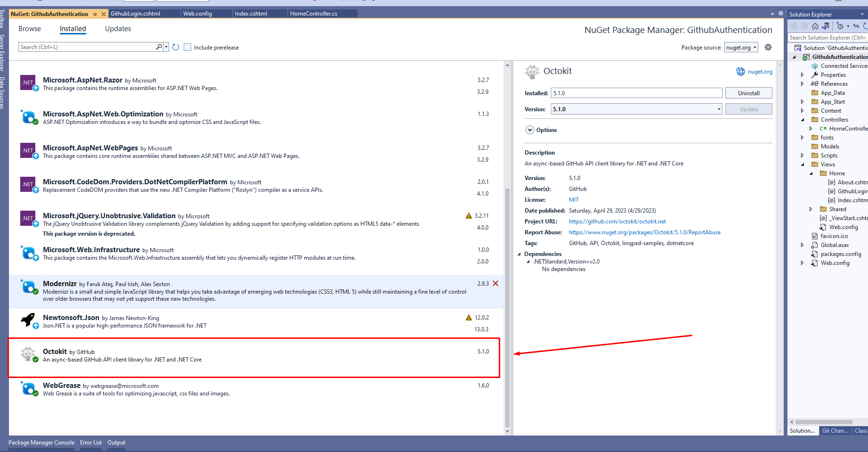This screenshot has width=868, height=452.
Task: Click the warning icon beside Newtonsoft.Json version
Action: tap(469, 317)
